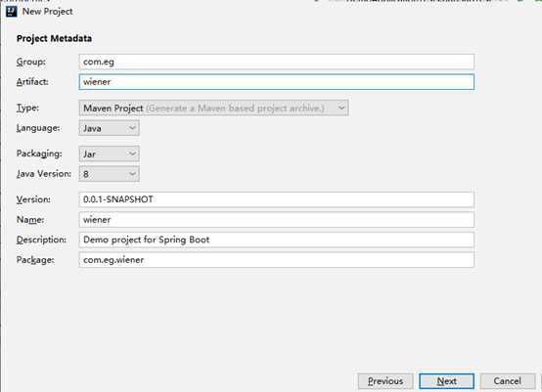Click the Project Metadata heading
The height and width of the screenshot is (392, 542).
coord(54,38)
